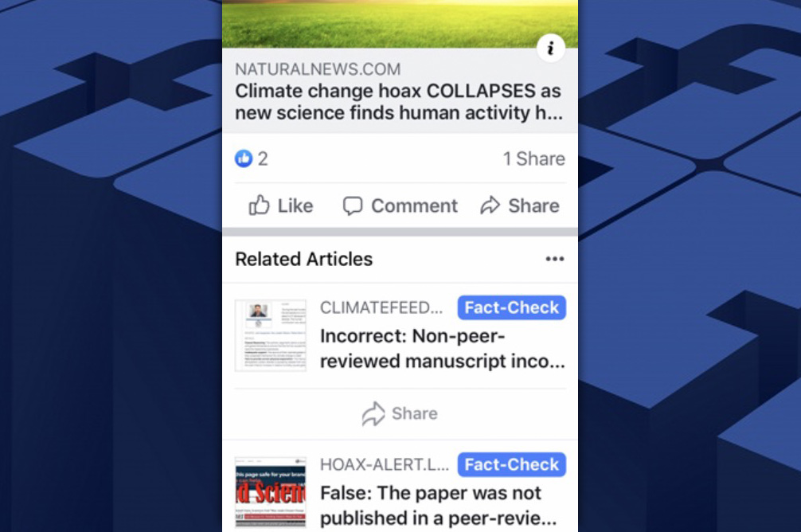The image size is (801, 532).
Task: Open the 'Climate change hoax COLLAPSES' headline
Action: (398, 102)
